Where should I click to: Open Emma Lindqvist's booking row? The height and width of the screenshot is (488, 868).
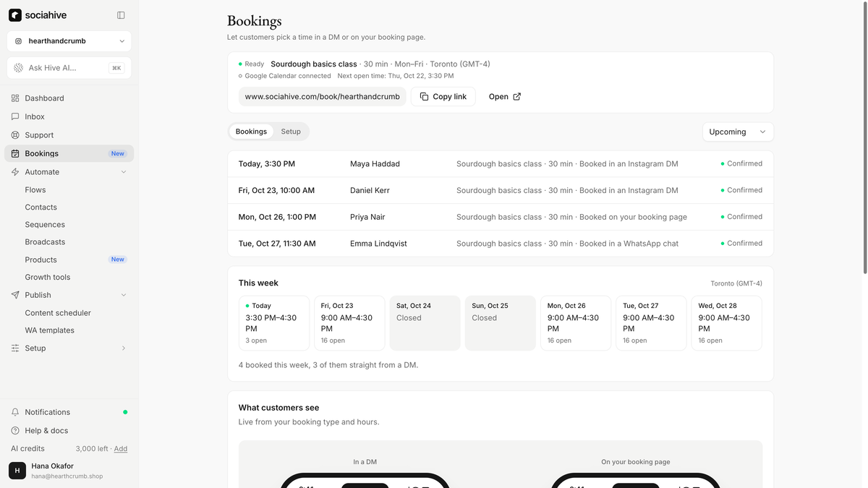tap(501, 244)
